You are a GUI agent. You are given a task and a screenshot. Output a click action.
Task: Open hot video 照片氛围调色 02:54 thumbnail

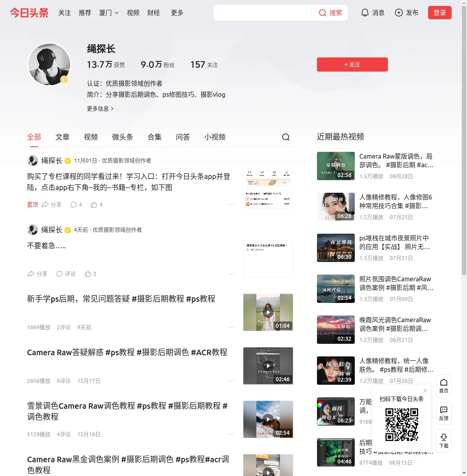tap(336, 289)
